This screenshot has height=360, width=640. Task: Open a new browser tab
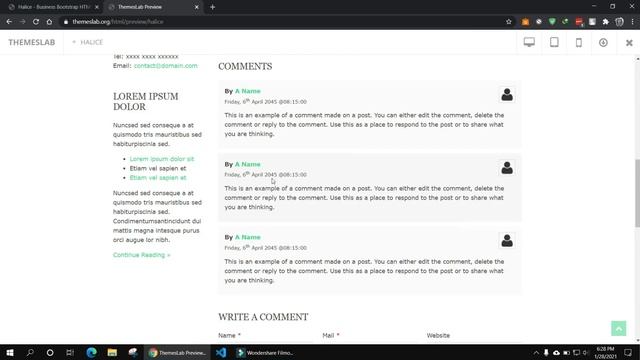point(212,7)
